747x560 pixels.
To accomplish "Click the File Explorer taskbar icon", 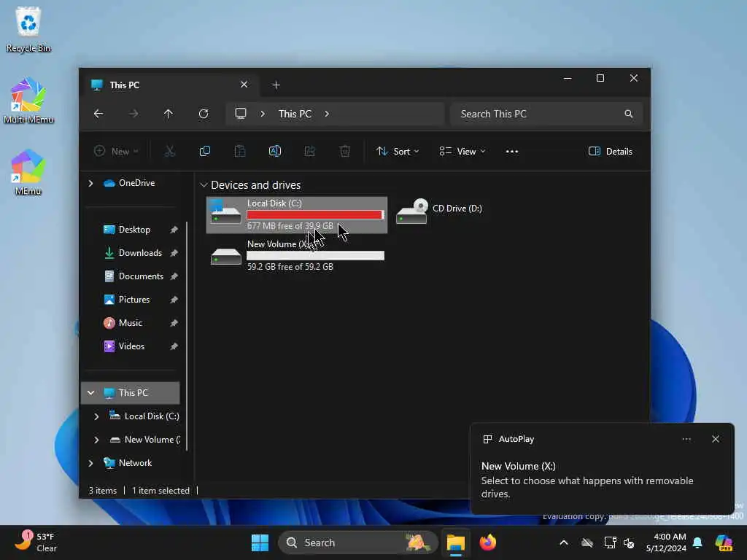I will 455,542.
